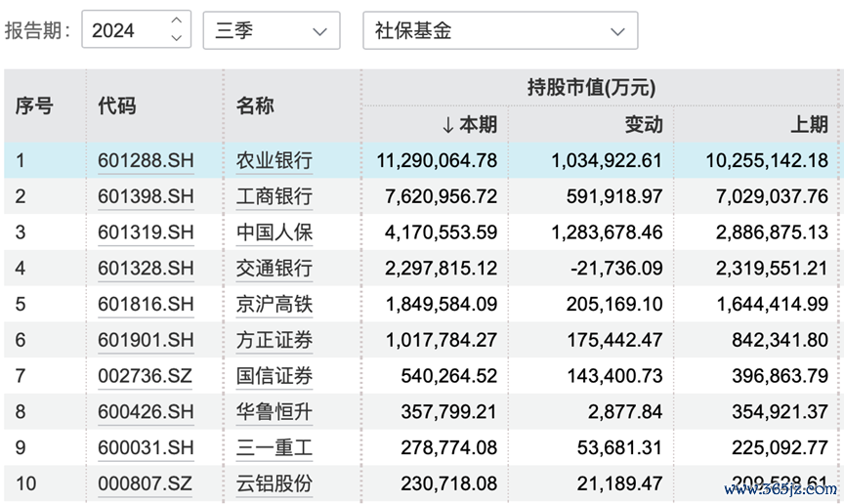Image resolution: width=844 pixels, height=504 pixels.
Task: Open the 国信证券 stock link
Action: pyautogui.click(x=274, y=376)
